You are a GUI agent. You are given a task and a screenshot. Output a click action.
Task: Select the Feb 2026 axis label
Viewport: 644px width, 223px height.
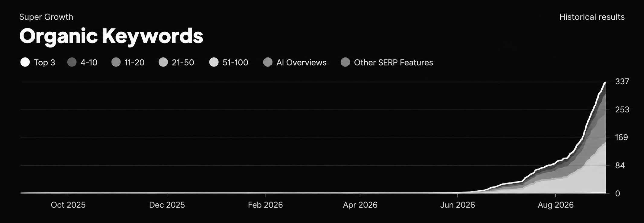[265, 205]
